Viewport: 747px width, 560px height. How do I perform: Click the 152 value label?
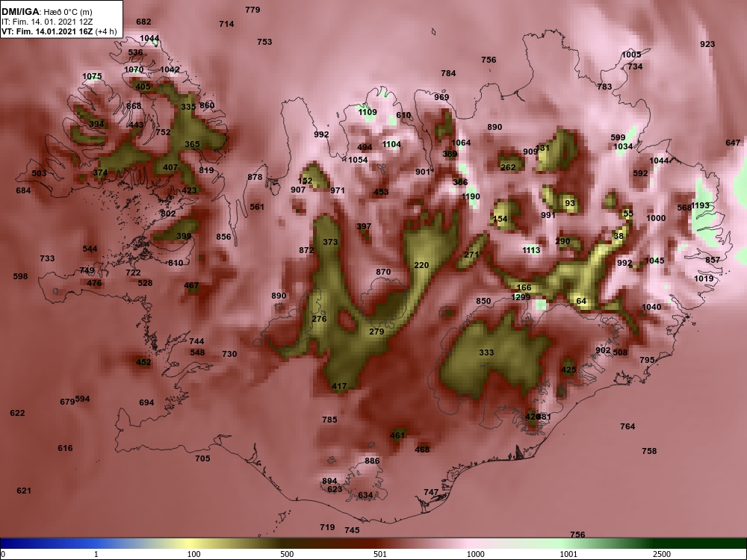pyautogui.click(x=306, y=181)
